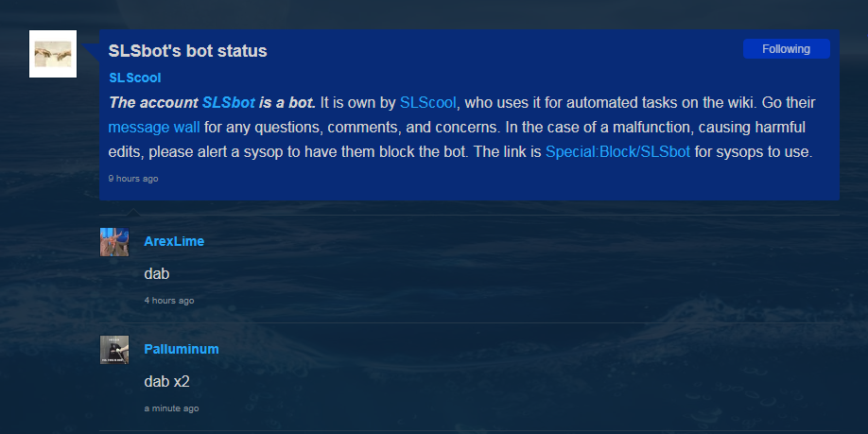Open the Palluminum username link

point(181,349)
